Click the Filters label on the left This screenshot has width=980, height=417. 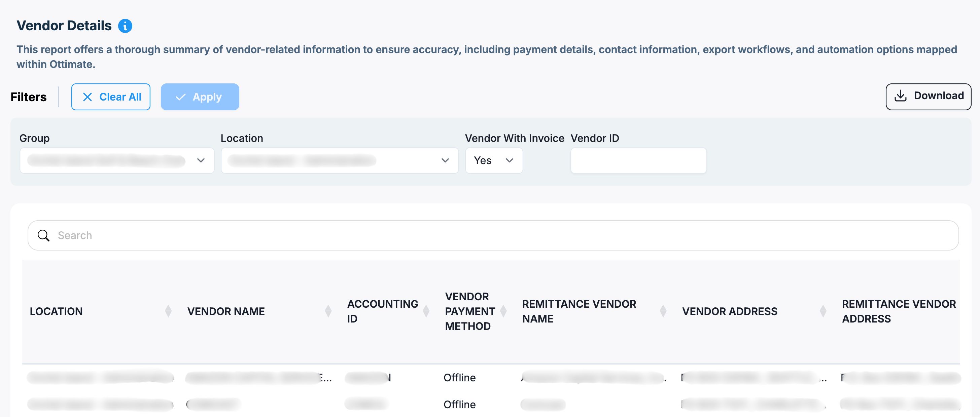click(28, 97)
